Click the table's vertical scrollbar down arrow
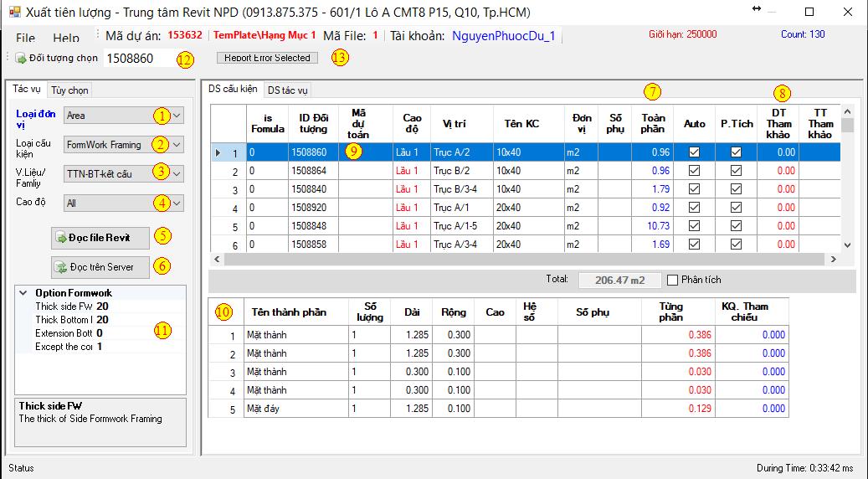The height and width of the screenshot is (479, 868). coord(847,245)
